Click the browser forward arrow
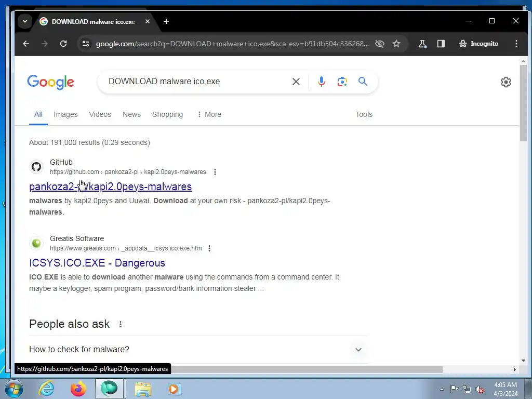Screen dimensions: 532x399 coord(45,44)
